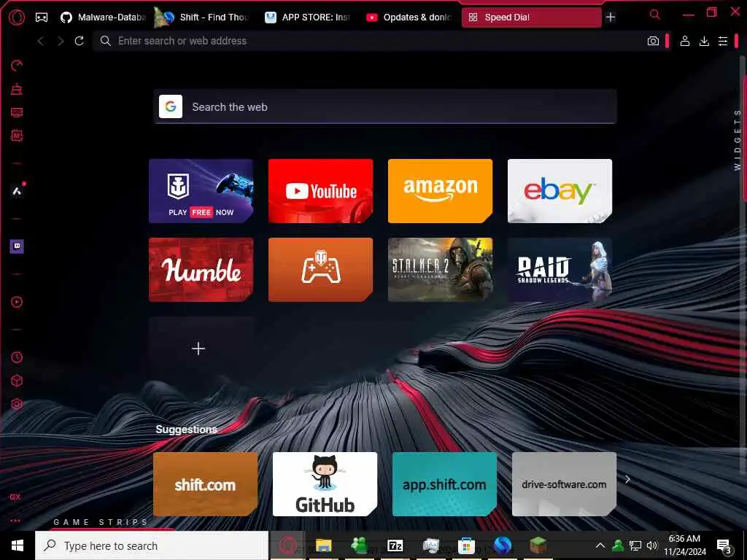This screenshot has width=747, height=560.
Task: Reload the current page
Action: coord(79,41)
